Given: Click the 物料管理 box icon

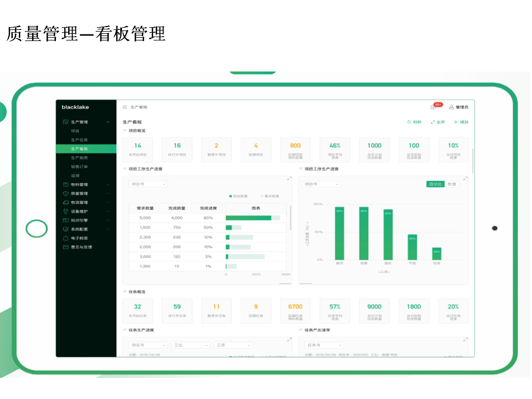Looking at the screenshot, I should point(65,185).
